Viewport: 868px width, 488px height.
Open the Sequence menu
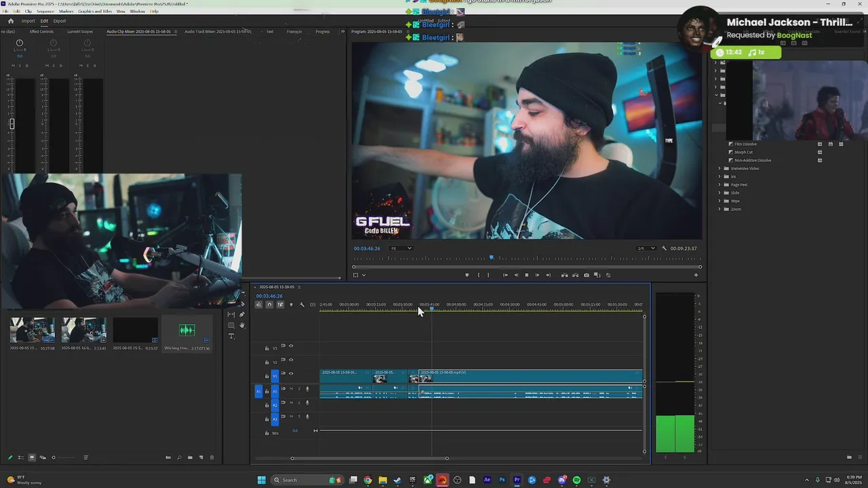pyautogui.click(x=45, y=12)
